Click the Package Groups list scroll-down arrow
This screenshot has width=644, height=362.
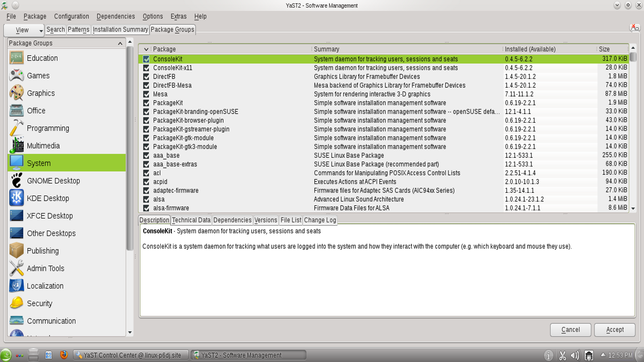(x=130, y=333)
